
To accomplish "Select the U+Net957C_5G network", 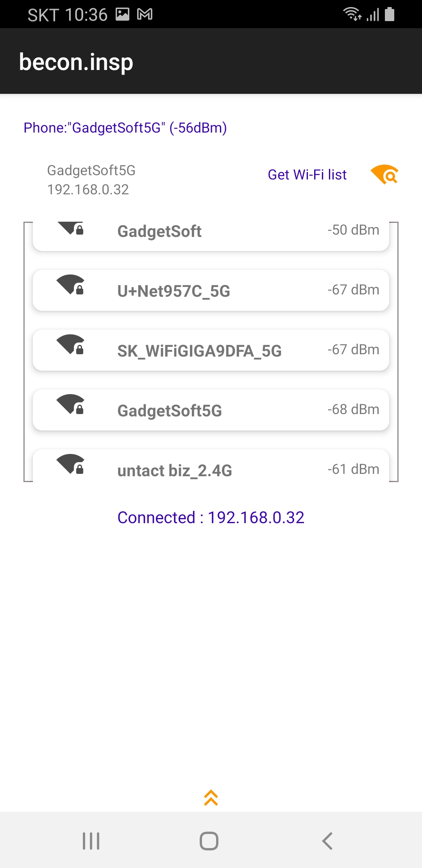I will pos(211,291).
